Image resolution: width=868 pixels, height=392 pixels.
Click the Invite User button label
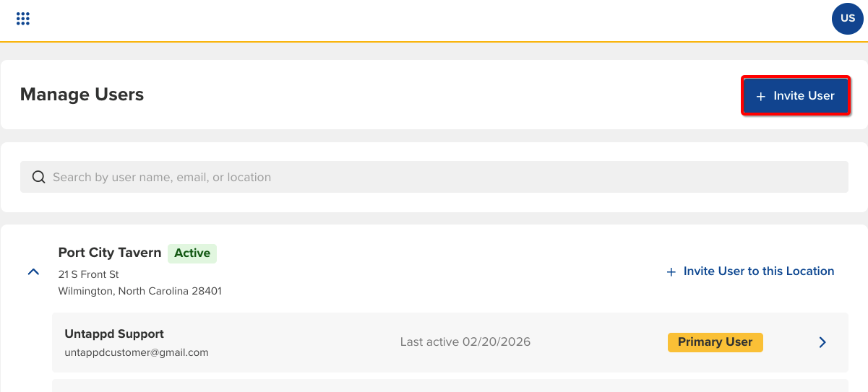804,95
